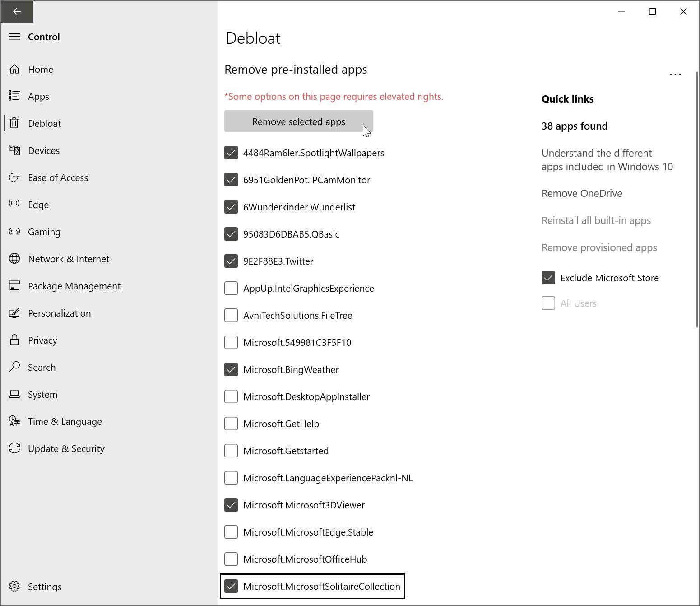Check the AppUp.IntelGraphicsExperience checkbox
Image resolution: width=700 pixels, height=606 pixels.
(x=231, y=288)
